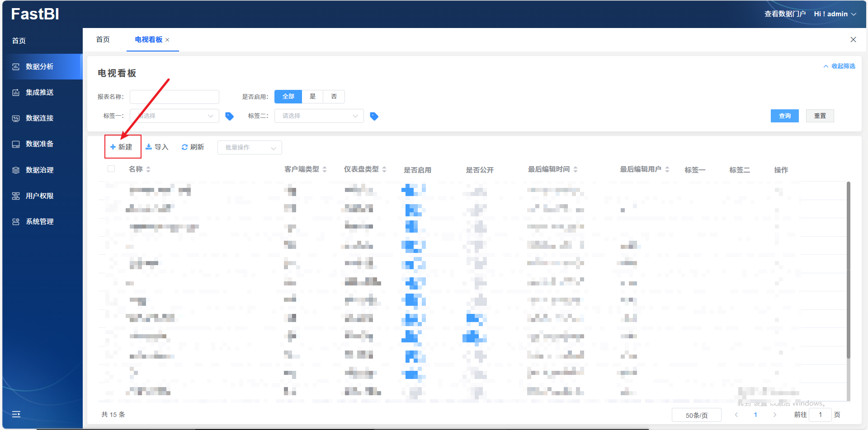
Task: Click the blue tag icon beside 标签二
Action: point(374,117)
